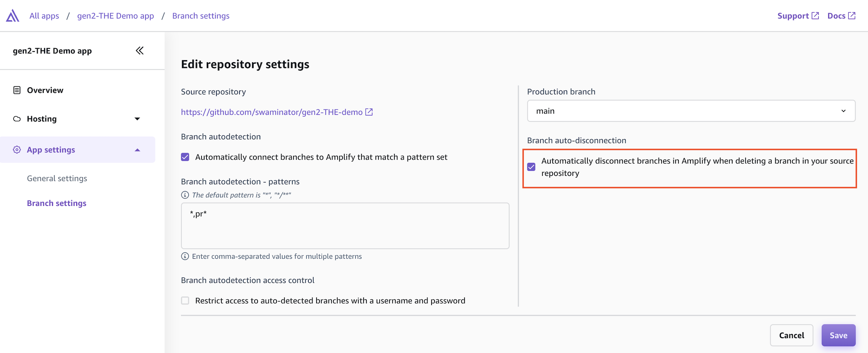Screen dimensions: 868x353
Task: Open the All apps breadcrumb link
Action: (44, 16)
